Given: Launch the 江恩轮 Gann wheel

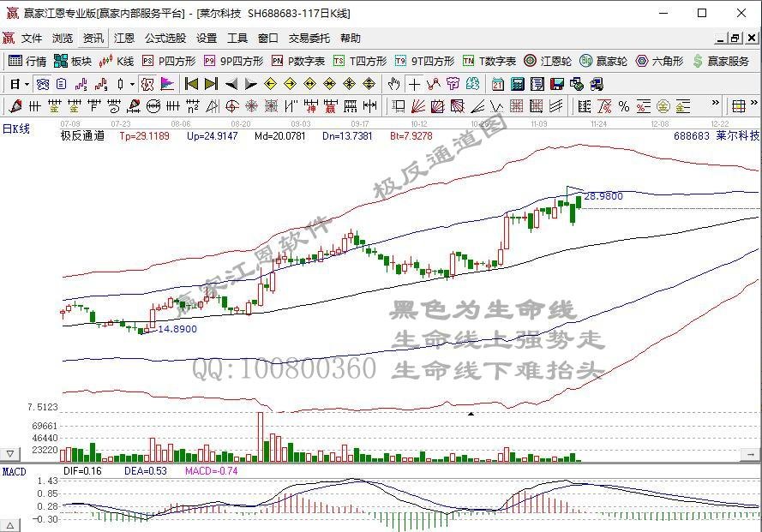Looking at the screenshot, I should pos(548,61).
